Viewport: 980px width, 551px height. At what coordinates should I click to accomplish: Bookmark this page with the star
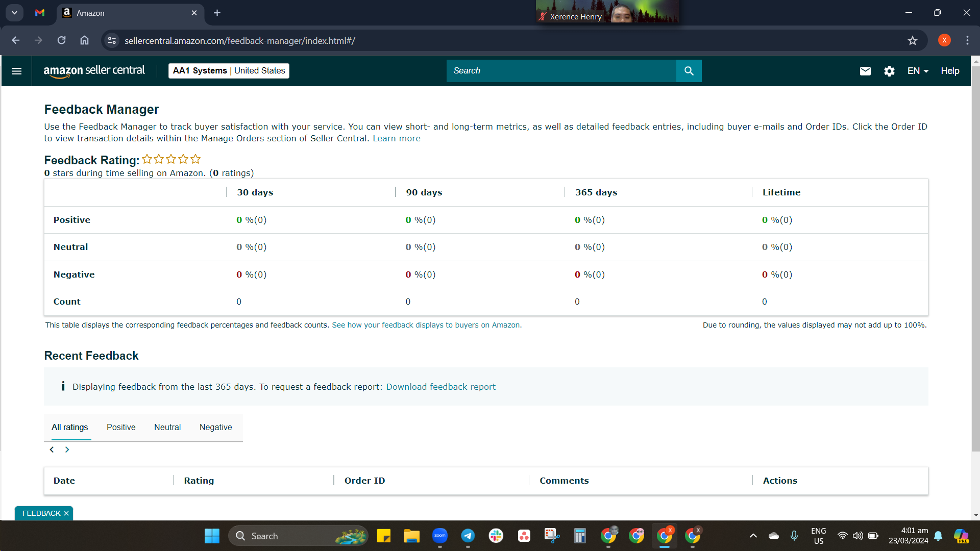point(913,40)
